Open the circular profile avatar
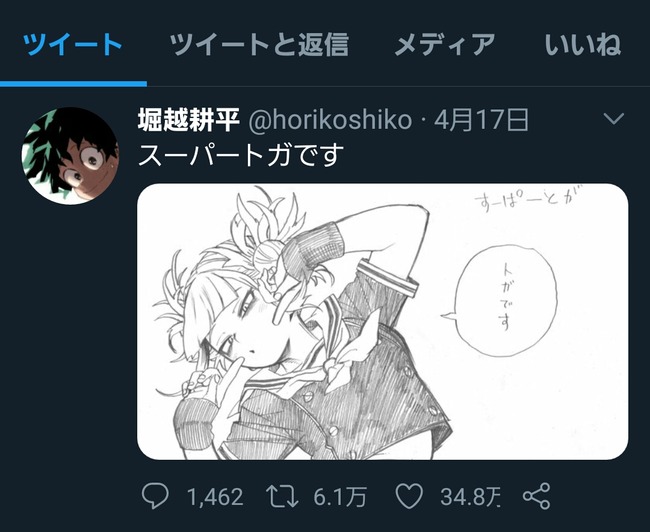The width and height of the screenshot is (650, 532). point(70,156)
